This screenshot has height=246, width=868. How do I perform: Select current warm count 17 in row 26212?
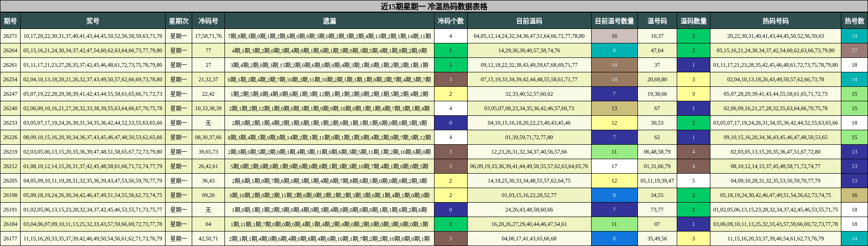pyautogui.click(x=614, y=166)
